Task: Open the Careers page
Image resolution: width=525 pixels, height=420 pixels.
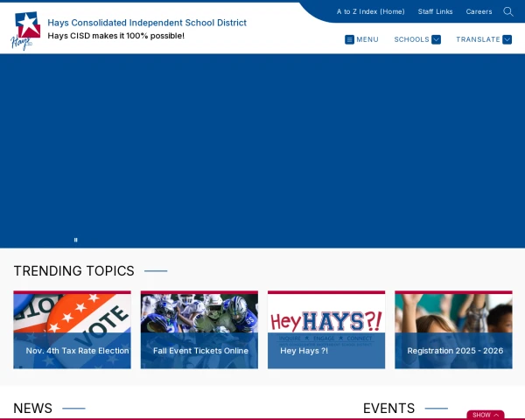Action: [479, 11]
